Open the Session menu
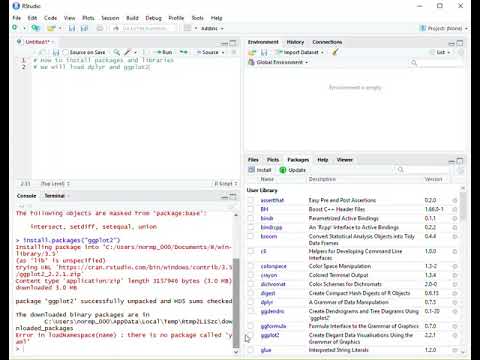This screenshot has height=360, width=480. [x=110, y=18]
